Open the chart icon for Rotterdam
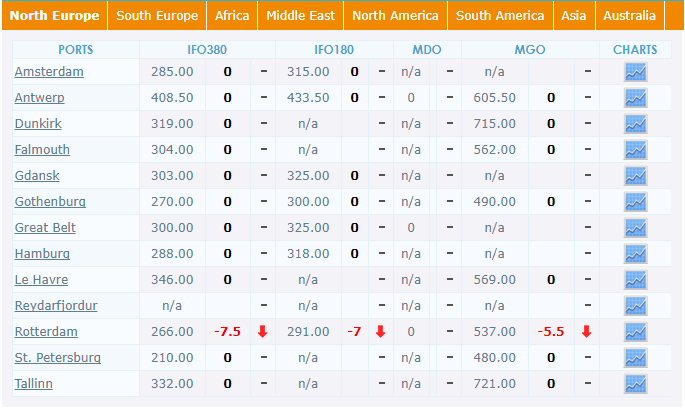Viewport: 685px width, 412px height. pos(635,332)
